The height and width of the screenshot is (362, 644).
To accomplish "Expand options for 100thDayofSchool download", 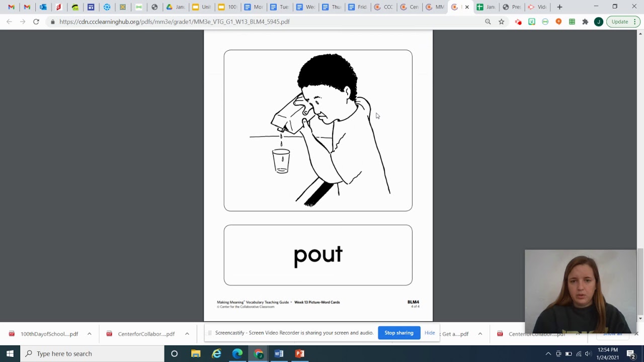I will click(89, 334).
